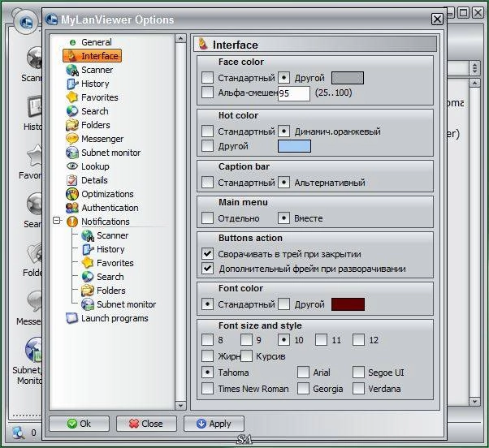Click the MyLanViewer title bar logo
489x448 pixels.
[51, 19]
